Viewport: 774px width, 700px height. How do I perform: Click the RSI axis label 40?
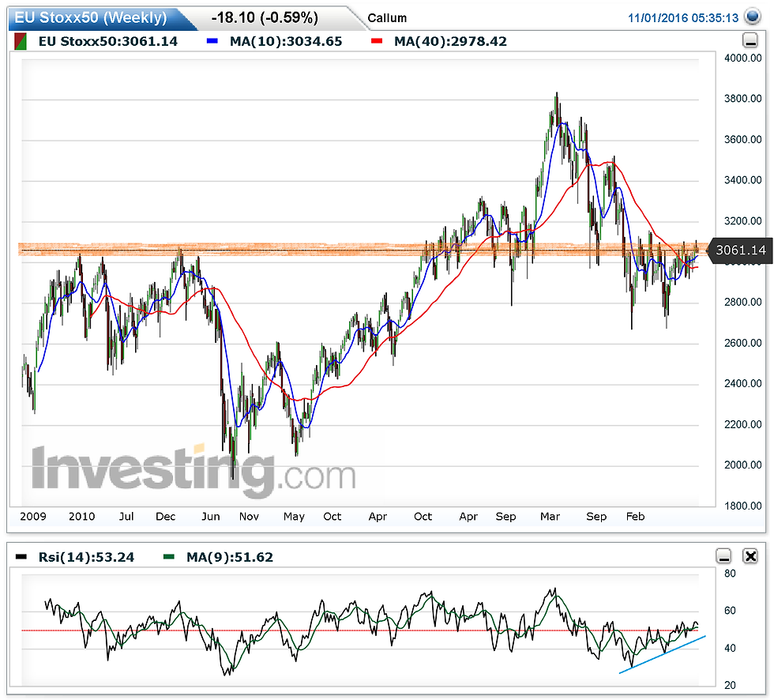(x=730, y=648)
